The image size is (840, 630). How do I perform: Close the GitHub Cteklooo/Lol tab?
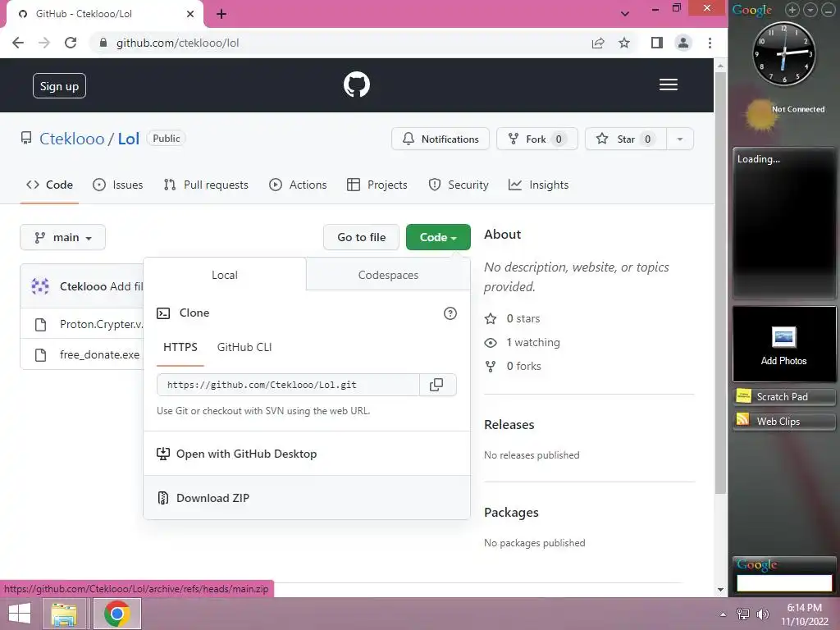click(190, 14)
